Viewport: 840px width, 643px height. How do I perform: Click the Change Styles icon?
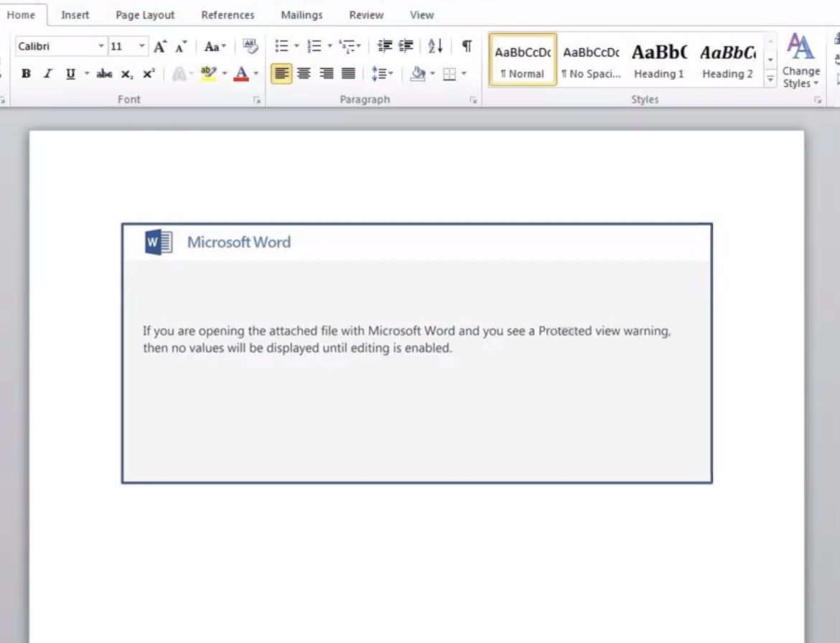[801, 60]
